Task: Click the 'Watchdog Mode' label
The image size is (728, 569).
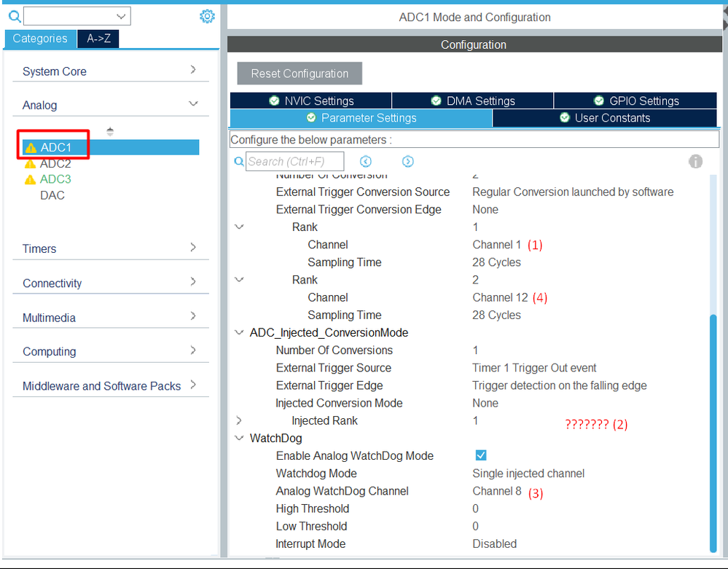Action: [316, 474]
